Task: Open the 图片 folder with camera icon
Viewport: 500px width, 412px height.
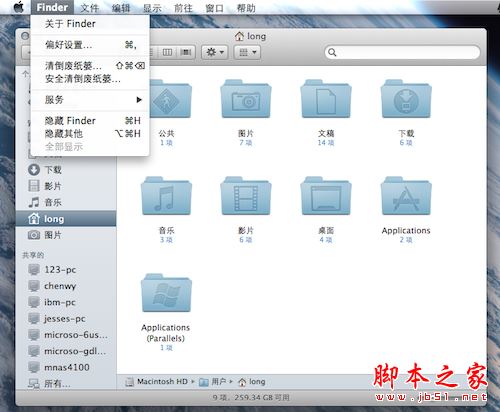Action: [246, 99]
